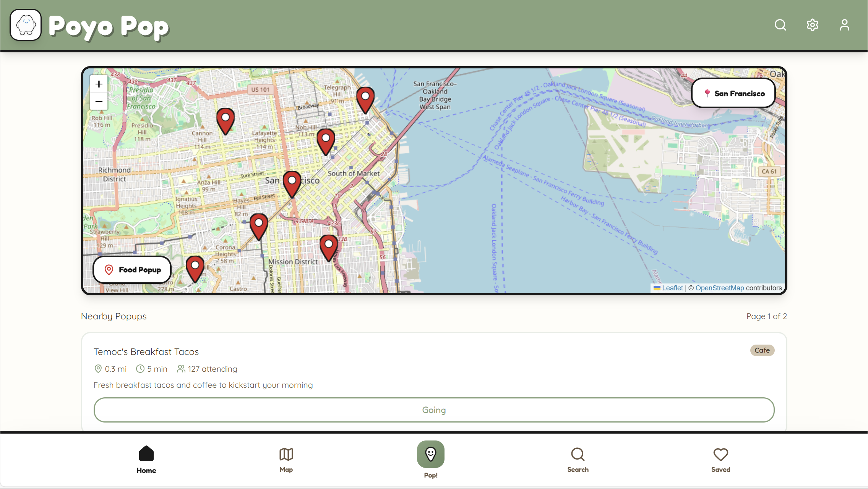This screenshot has width=868, height=489.
Task: Open the Food Popup filter
Action: [132, 270]
